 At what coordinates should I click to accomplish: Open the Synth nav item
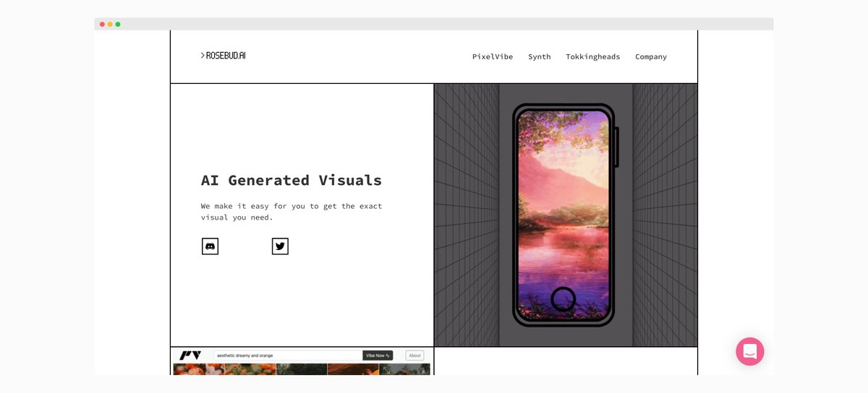pos(539,56)
